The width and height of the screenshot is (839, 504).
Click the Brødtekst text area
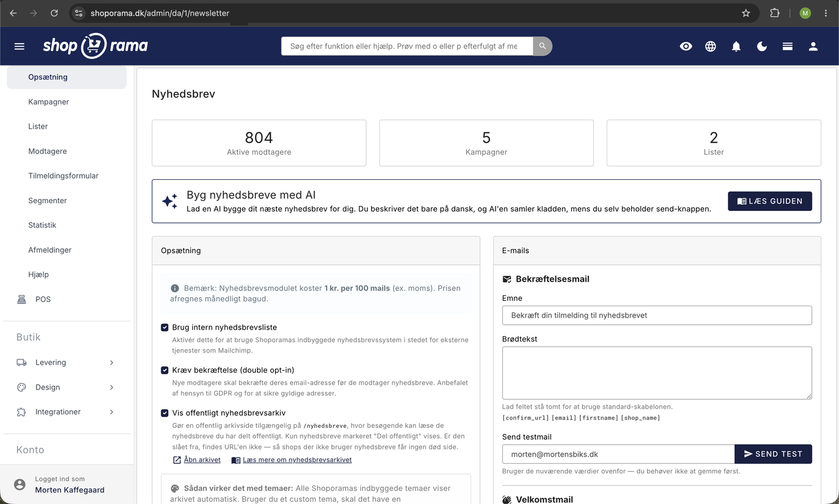click(x=657, y=373)
